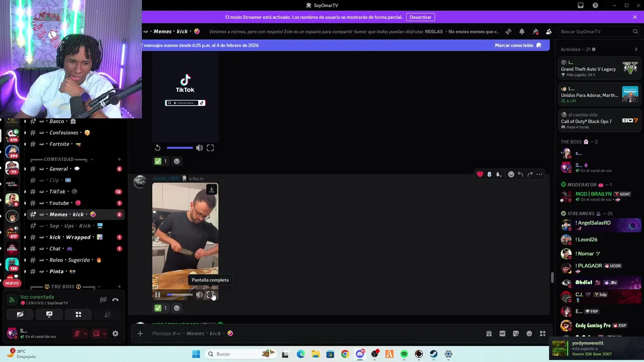Mute the upper TikTok video's sound
644x362 pixels.
tap(200, 148)
